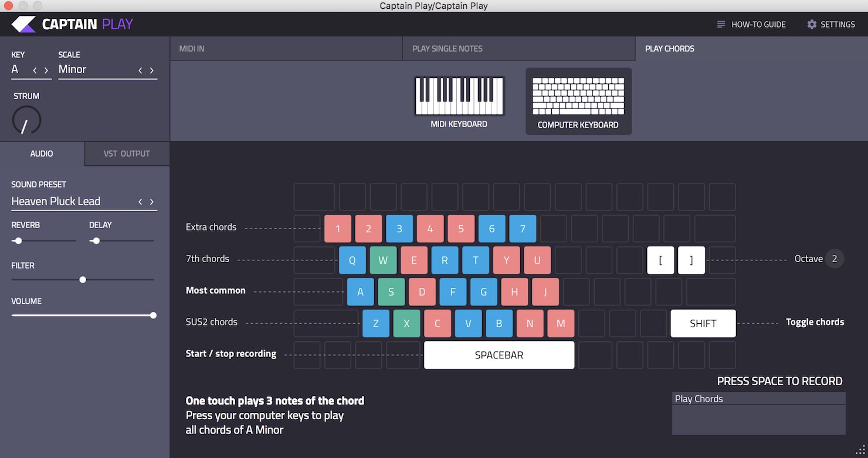Play most common chord key G

(x=484, y=292)
